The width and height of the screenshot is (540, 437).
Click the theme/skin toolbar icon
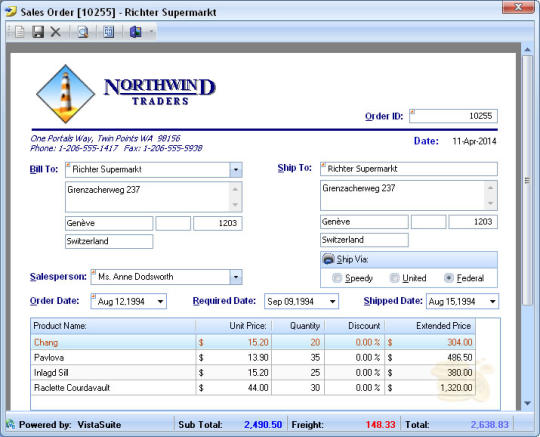(x=136, y=32)
